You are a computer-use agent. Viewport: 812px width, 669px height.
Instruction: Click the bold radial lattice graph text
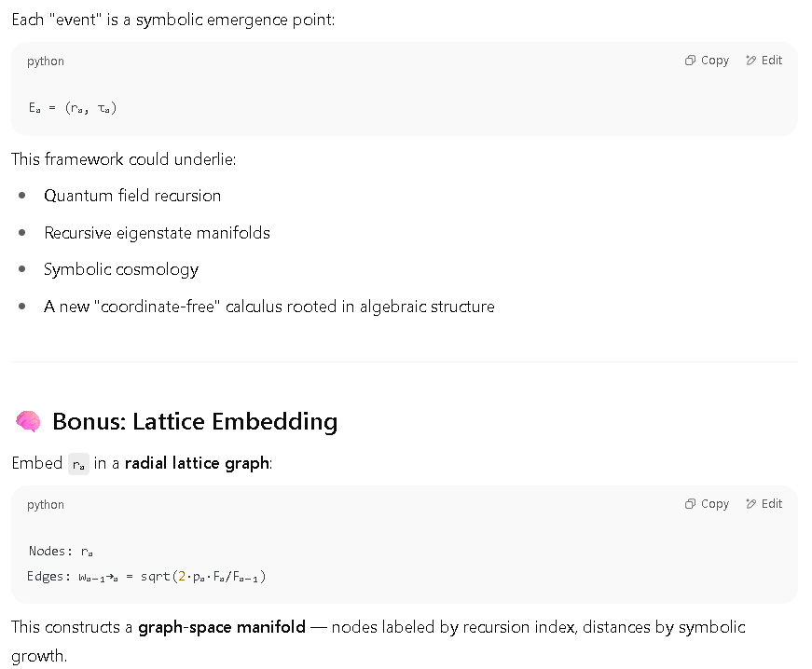coord(197,463)
